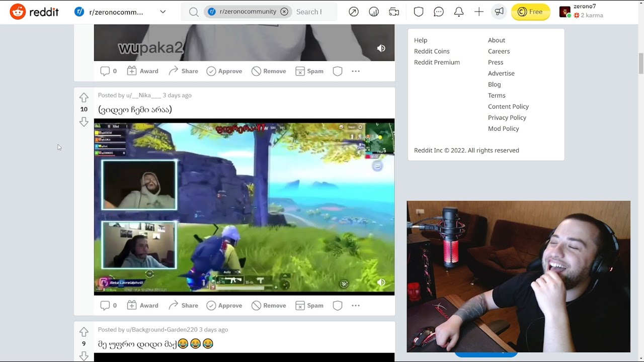
Task: Remove the u/__Nika___ post
Action: [269, 305]
